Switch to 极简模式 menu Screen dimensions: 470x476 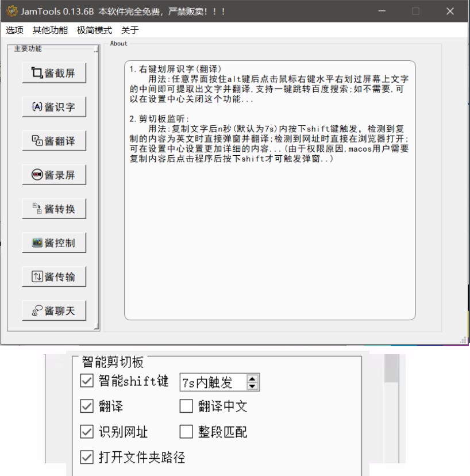tap(94, 30)
